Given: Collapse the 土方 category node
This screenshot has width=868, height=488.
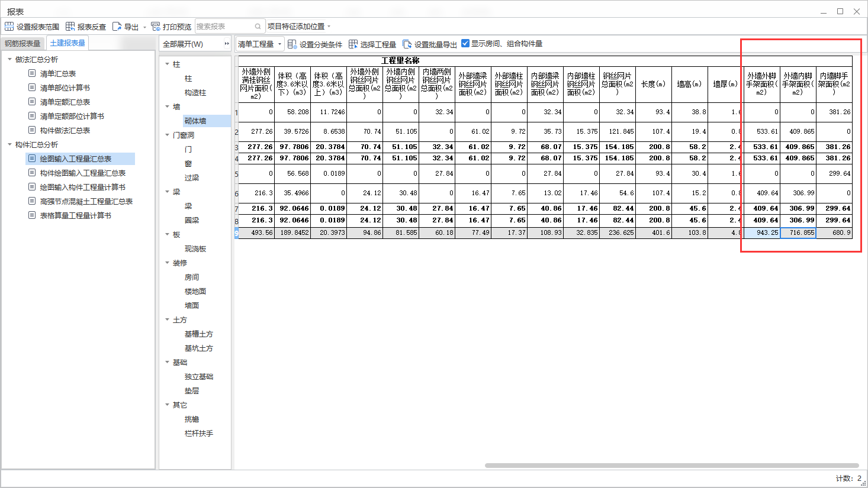Looking at the screenshot, I should coord(167,319).
